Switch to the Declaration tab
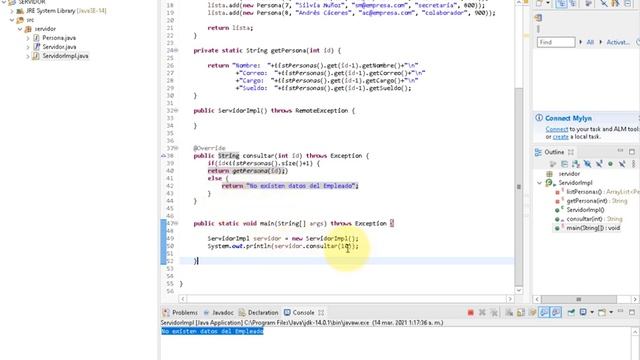The image size is (640, 360). click(258, 313)
